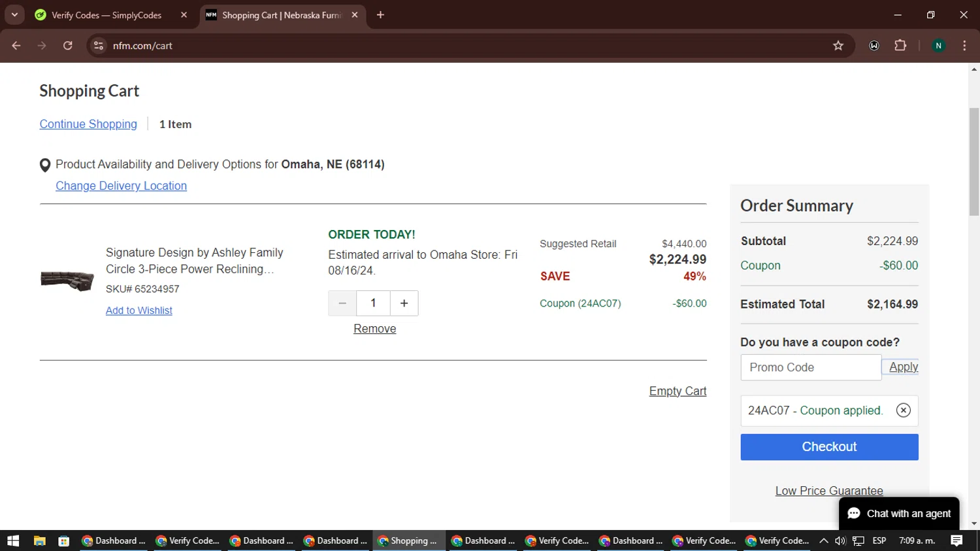Focus the Promo Code input field
Image resolution: width=980 pixels, height=551 pixels.
tap(811, 367)
